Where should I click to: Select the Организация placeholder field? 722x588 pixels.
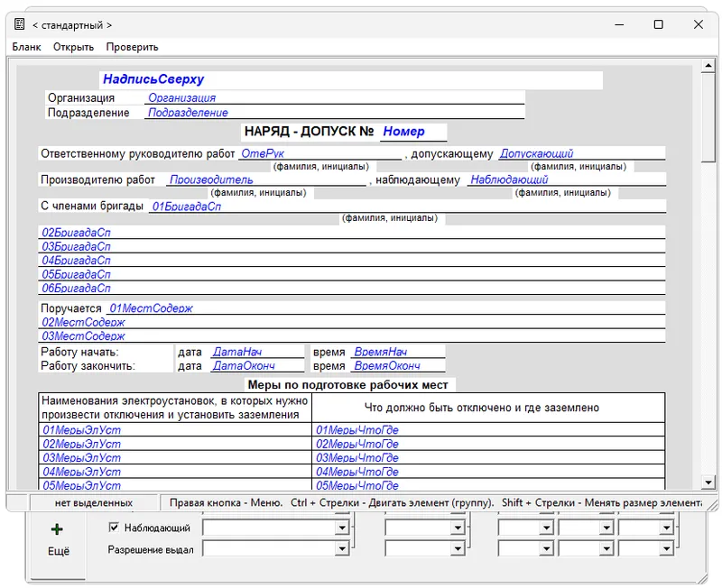pyautogui.click(x=334, y=98)
